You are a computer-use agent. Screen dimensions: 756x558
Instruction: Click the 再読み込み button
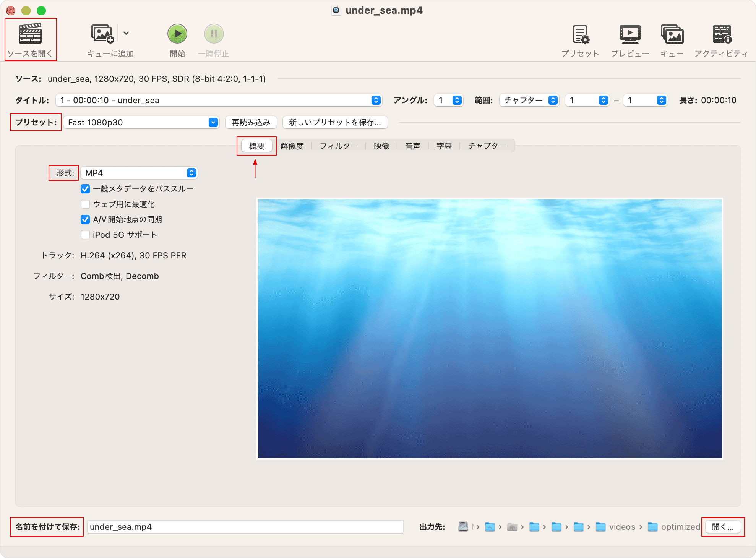[x=251, y=122]
